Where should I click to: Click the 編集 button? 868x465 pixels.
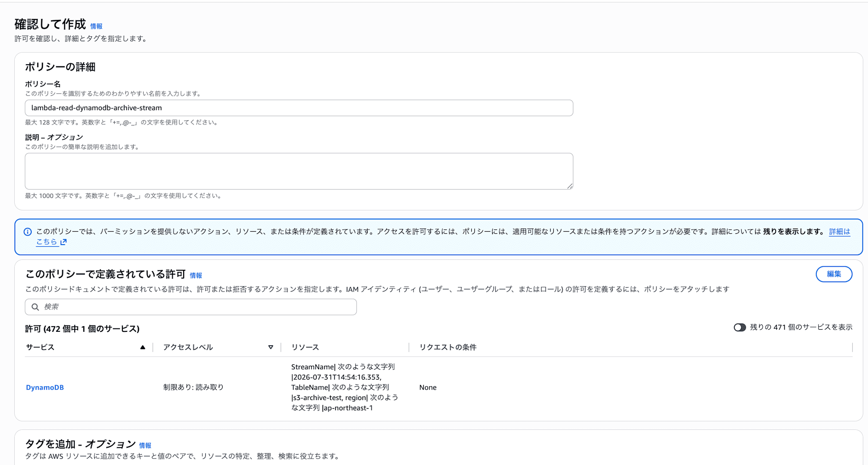point(834,274)
